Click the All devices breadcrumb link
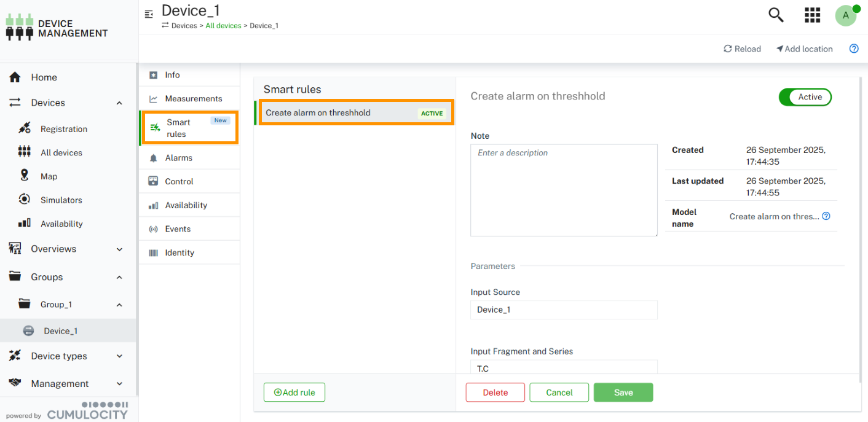Viewport: 868px width, 422px height. tap(223, 26)
